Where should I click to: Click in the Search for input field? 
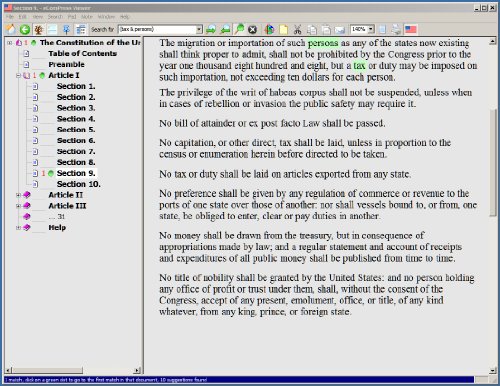click(x=157, y=29)
